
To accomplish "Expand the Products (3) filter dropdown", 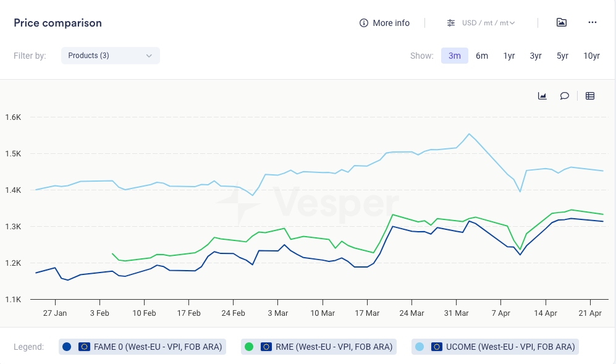I will pos(110,56).
